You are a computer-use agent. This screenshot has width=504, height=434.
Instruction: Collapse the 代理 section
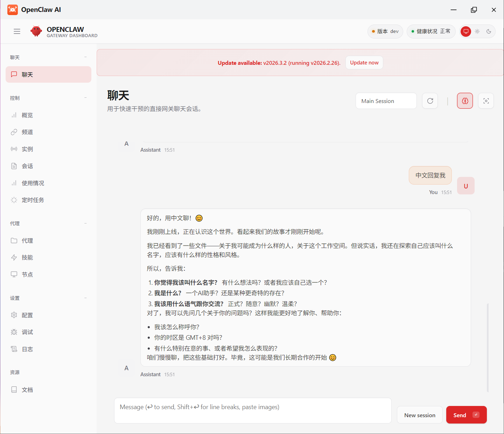[x=85, y=223]
